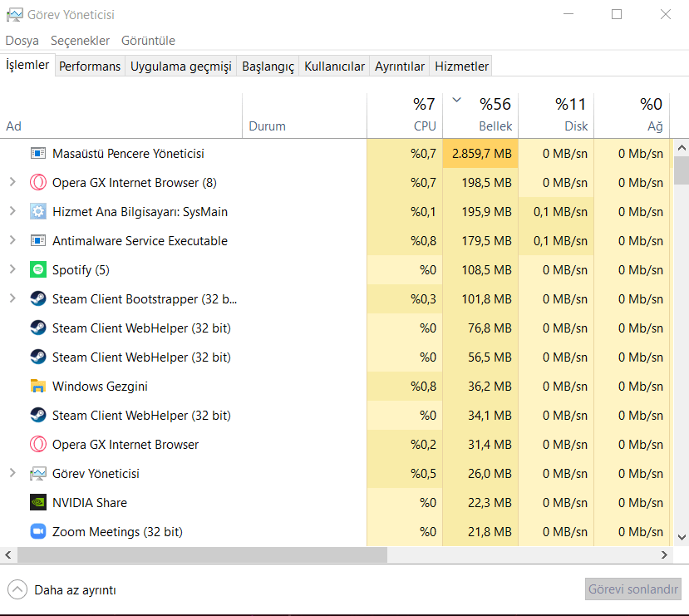The height and width of the screenshot is (616, 689).
Task: Click the horizontal scrollbar left arrow
Action: 8,555
